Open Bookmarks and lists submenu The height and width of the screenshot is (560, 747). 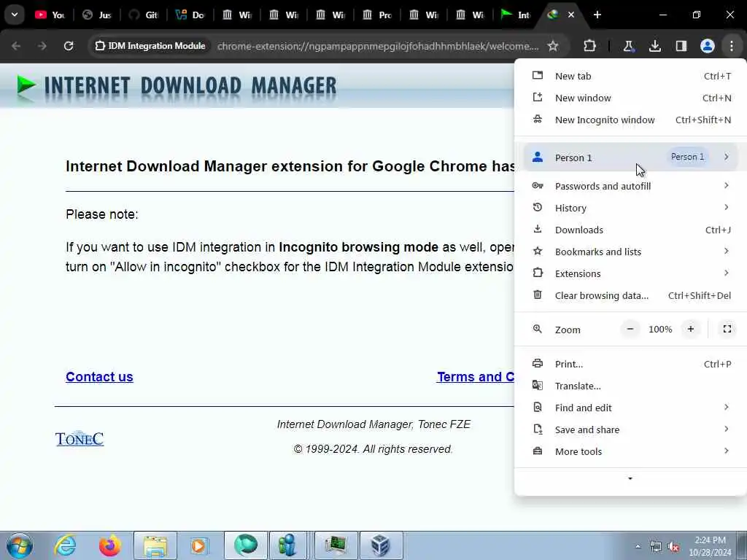point(631,252)
